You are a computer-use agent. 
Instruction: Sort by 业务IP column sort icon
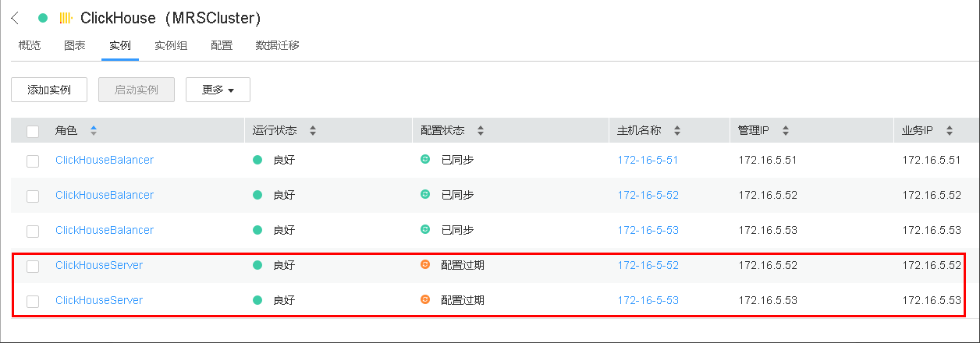pyautogui.click(x=949, y=130)
